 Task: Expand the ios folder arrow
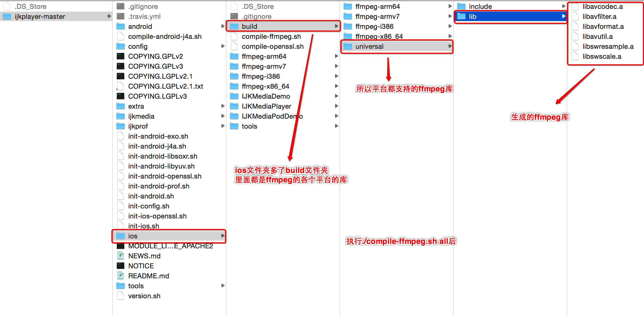click(223, 236)
